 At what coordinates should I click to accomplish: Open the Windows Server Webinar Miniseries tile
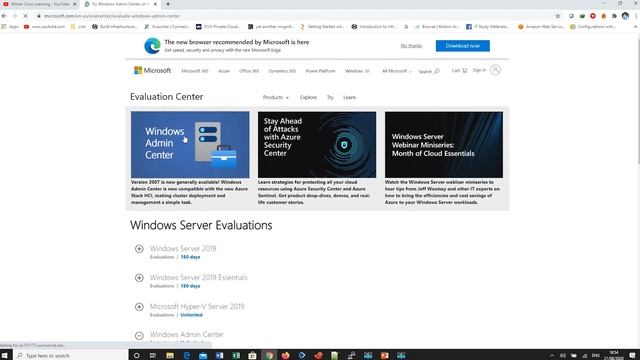click(x=444, y=144)
